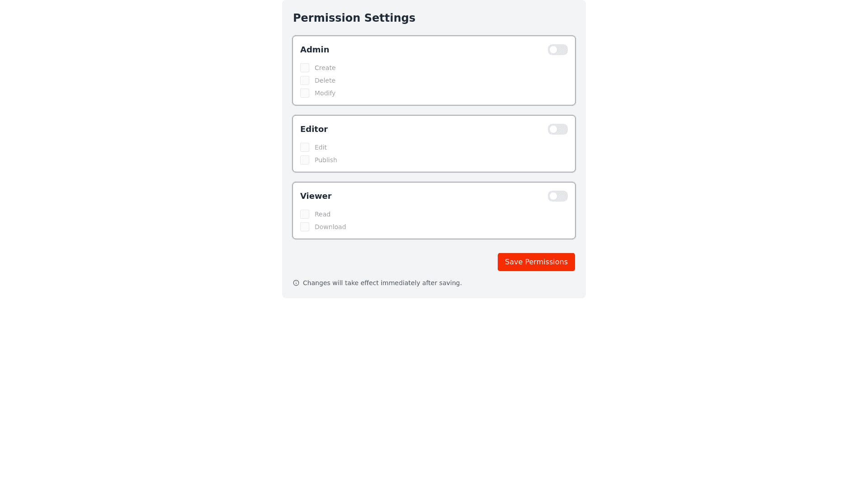
Task: Click the 'Changes will take effect' notice text
Action: coord(382,283)
